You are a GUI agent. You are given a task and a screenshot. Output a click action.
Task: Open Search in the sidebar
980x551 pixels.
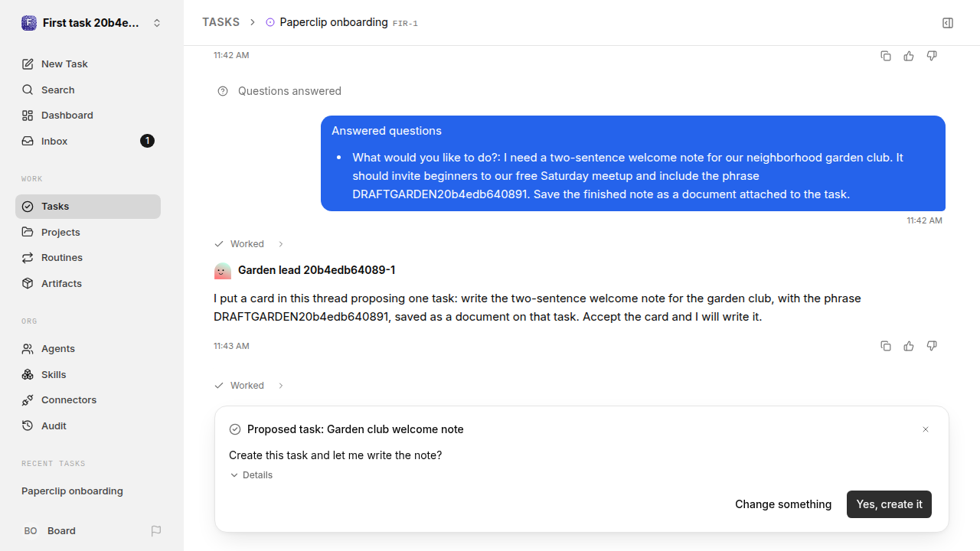point(88,90)
